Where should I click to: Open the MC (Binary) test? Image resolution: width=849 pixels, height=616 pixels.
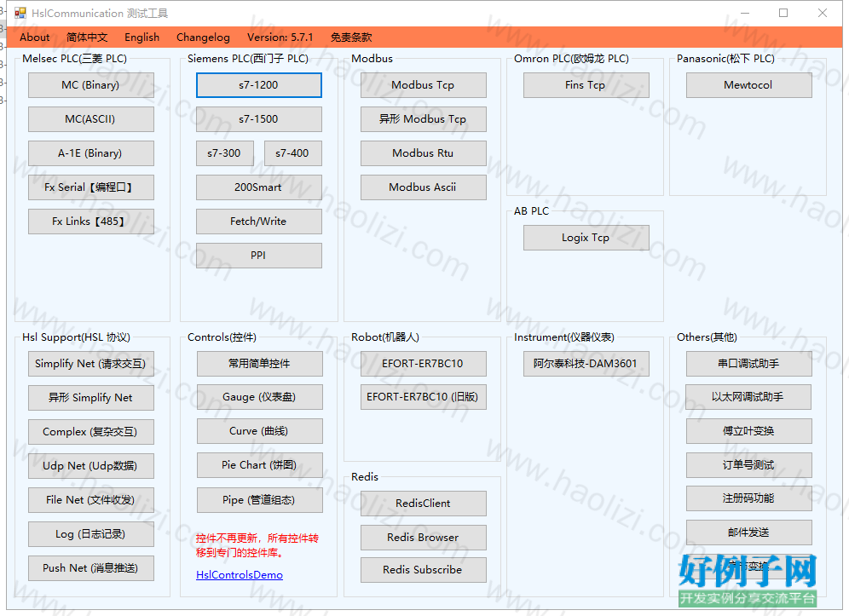click(x=91, y=85)
